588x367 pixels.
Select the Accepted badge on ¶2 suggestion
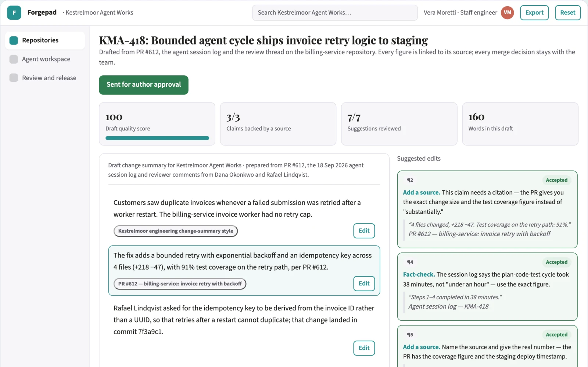pyautogui.click(x=556, y=180)
